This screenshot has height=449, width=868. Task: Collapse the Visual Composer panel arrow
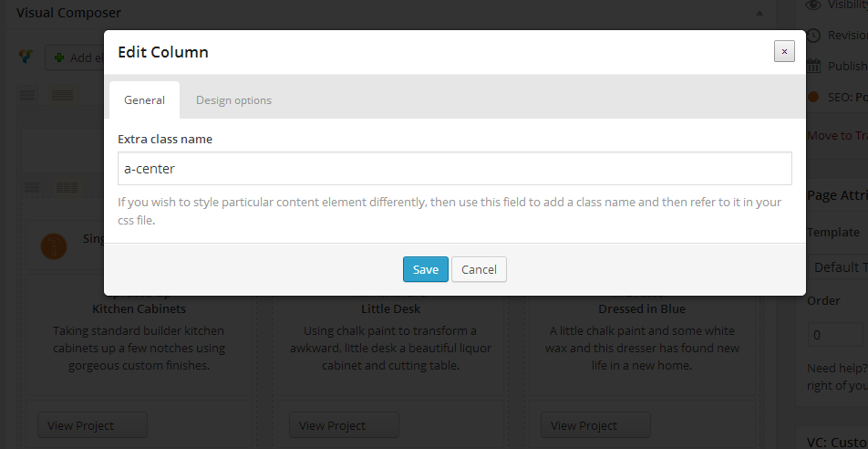tap(759, 14)
